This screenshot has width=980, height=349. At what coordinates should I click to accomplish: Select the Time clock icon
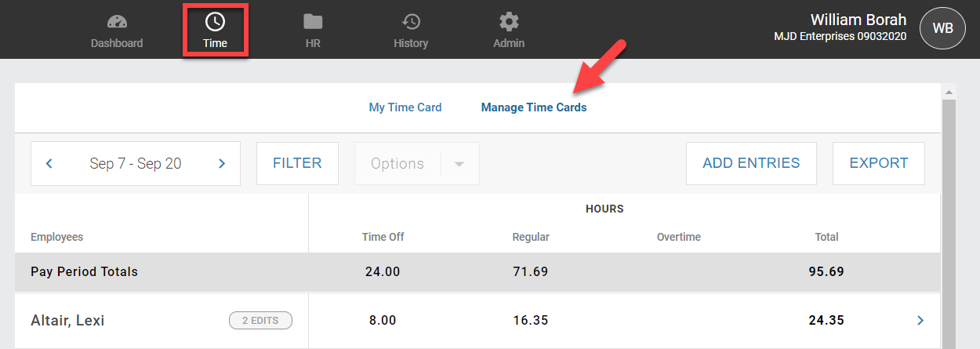[215, 22]
